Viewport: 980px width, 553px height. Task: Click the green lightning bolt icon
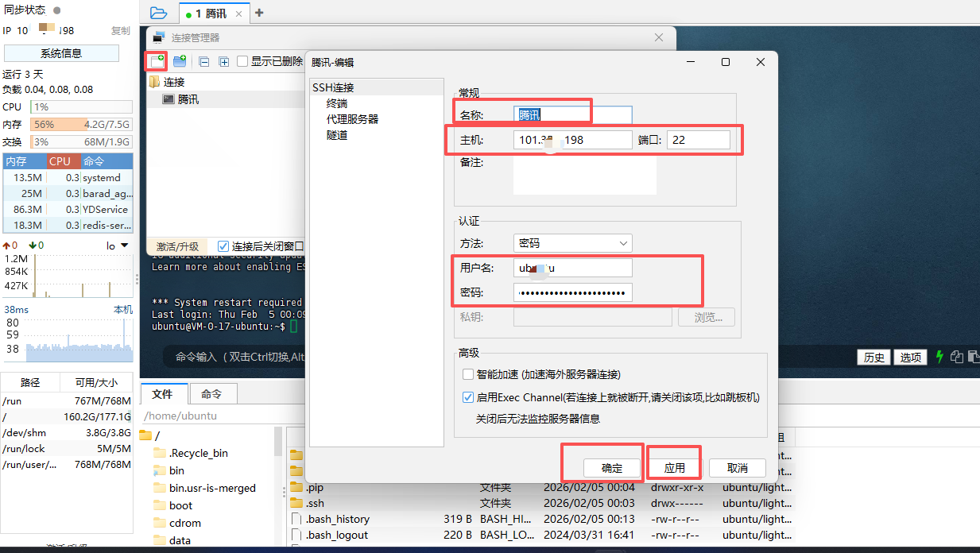tap(940, 358)
